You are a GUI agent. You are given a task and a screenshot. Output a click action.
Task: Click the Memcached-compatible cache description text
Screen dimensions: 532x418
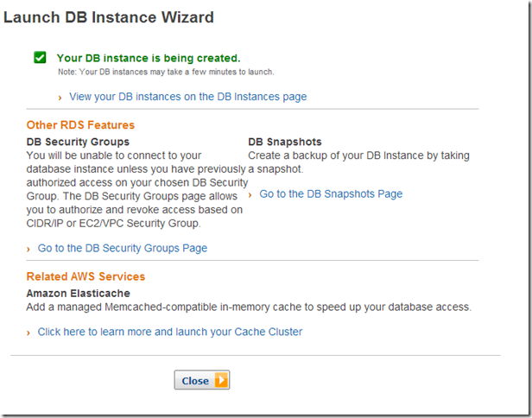tap(249, 307)
